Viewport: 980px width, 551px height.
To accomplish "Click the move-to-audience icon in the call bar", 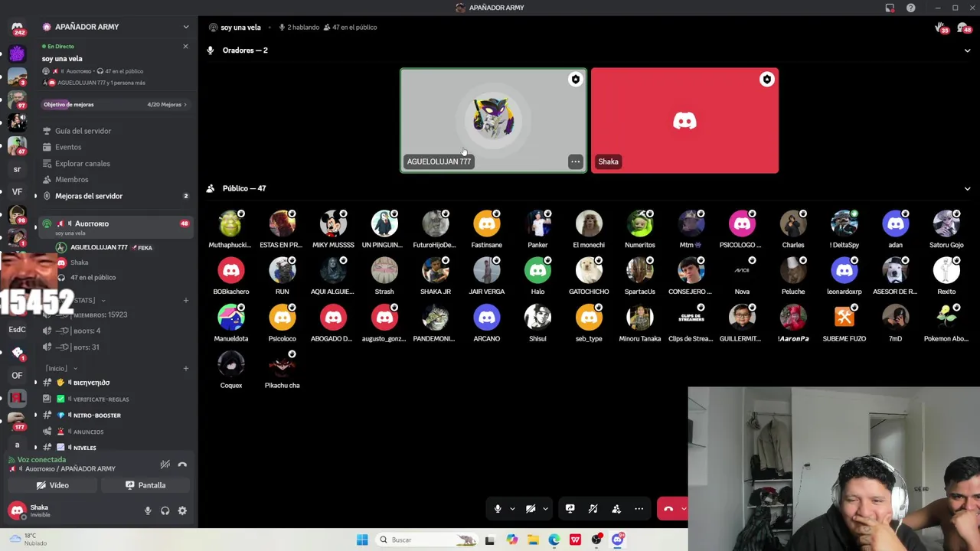I will pyautogui.click(x=616, y=509).
